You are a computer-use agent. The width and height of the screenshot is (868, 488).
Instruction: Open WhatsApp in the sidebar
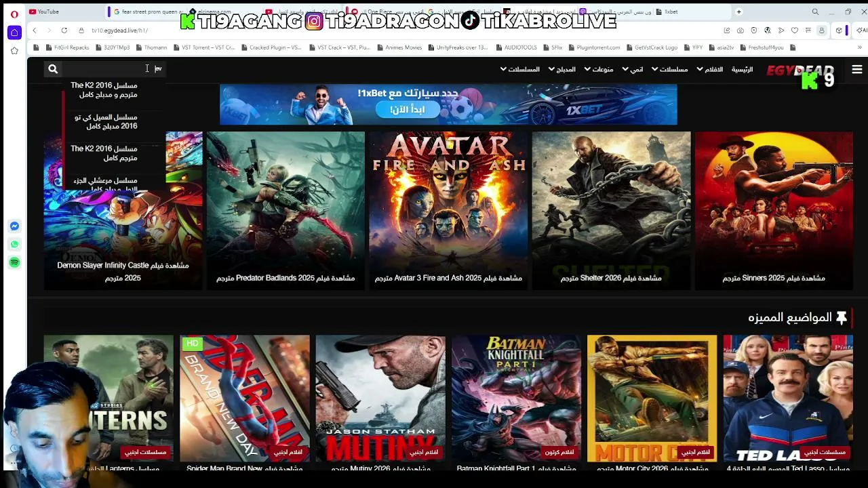[x=14, y=245]
